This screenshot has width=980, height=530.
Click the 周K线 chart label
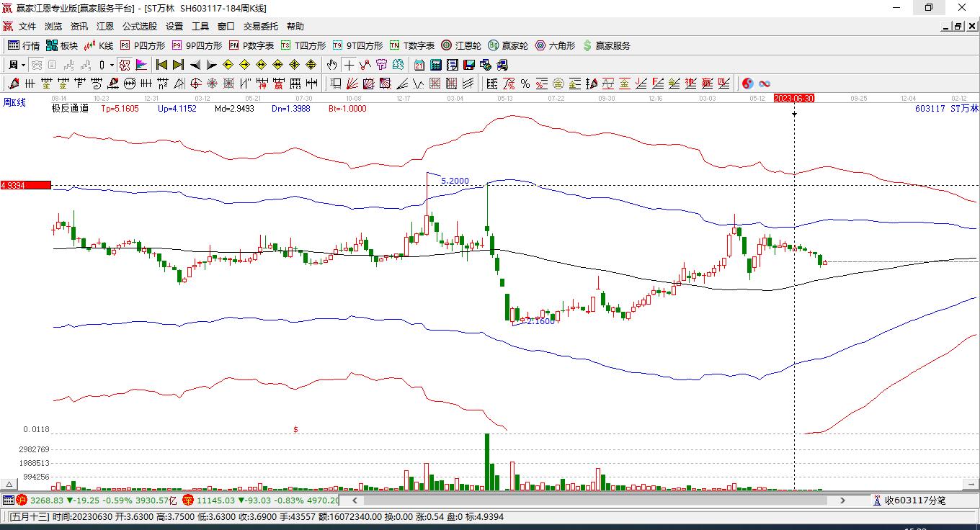[14, 103]
